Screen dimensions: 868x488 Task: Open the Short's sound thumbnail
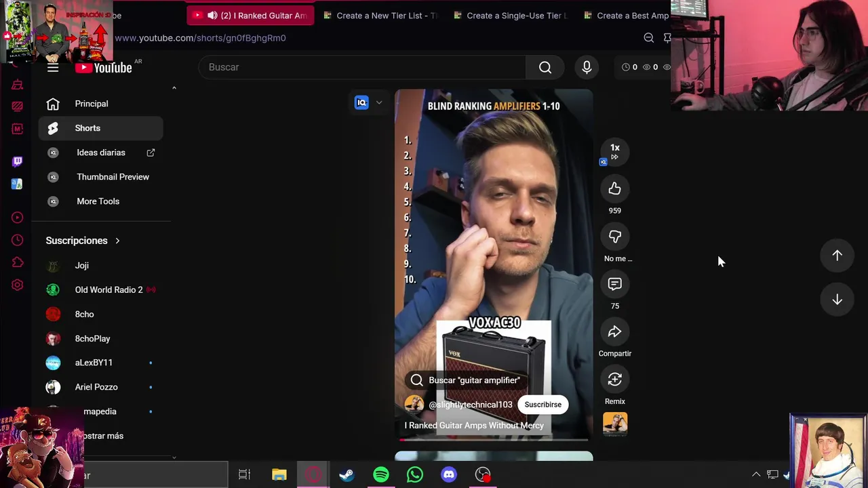coord(615,424)
